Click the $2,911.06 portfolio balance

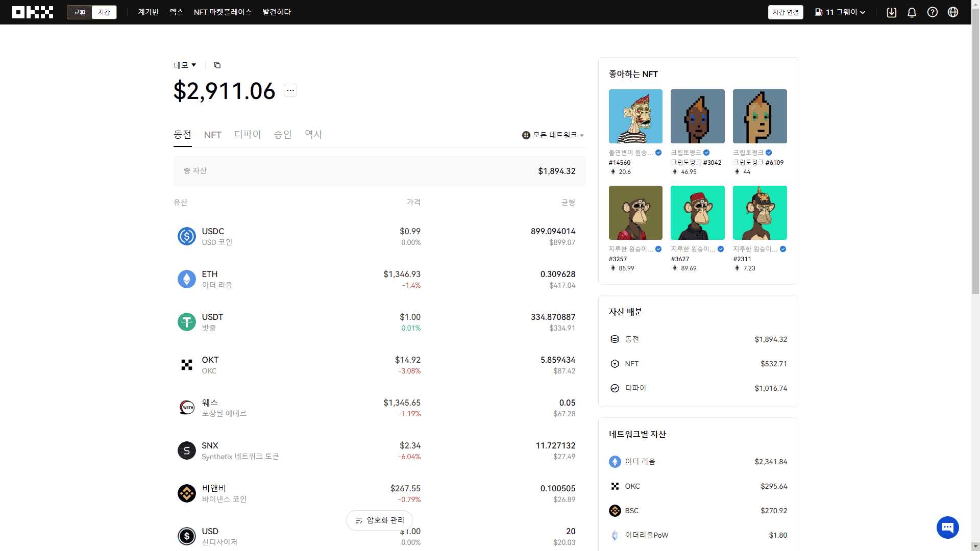point(225,91)
